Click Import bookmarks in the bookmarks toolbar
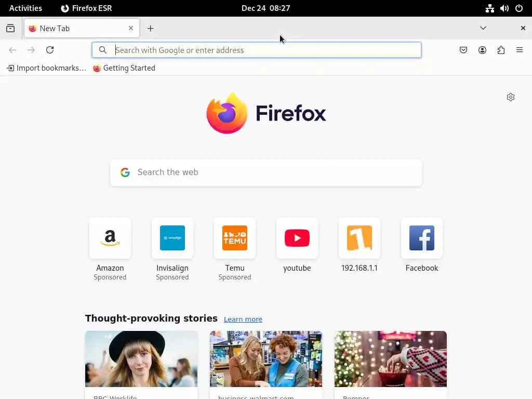 point(46,68)
